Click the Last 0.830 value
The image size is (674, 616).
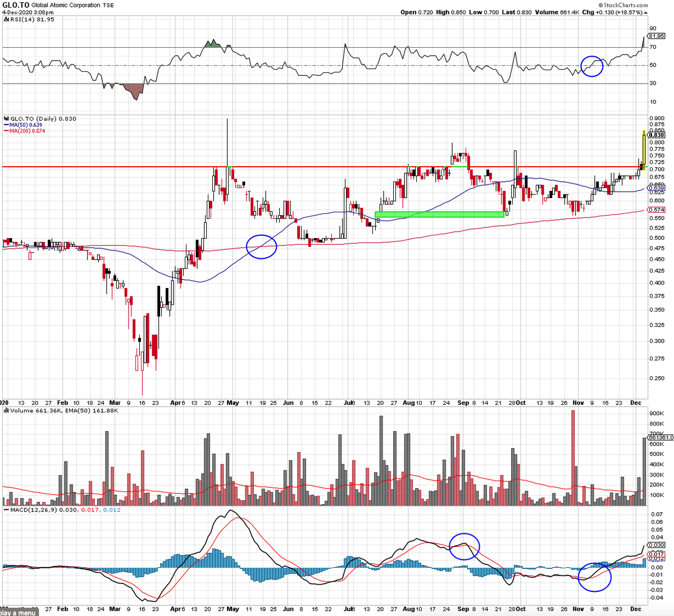(517, 12)
